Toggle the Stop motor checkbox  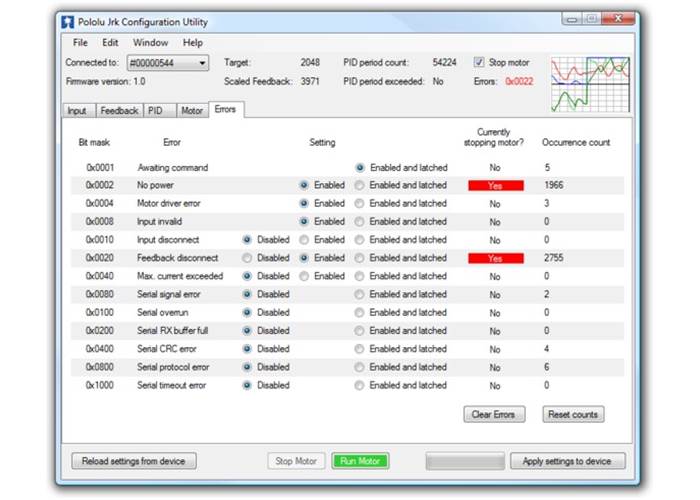pyautogui.click(x=479, y=62)
